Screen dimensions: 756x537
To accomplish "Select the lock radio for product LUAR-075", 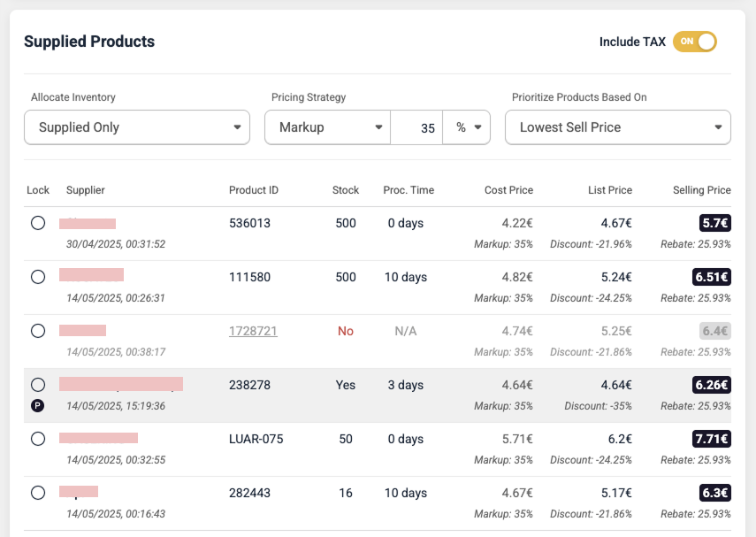I will (38, 439).
